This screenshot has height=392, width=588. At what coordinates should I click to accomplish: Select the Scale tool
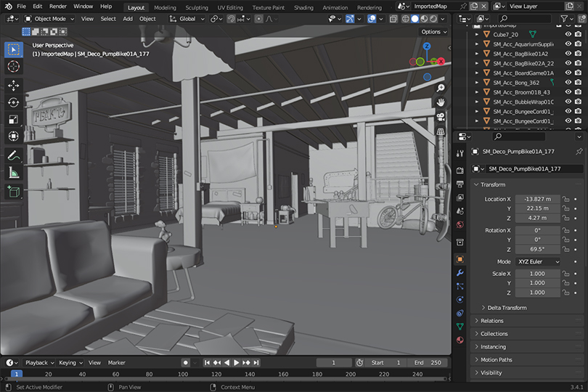click(x=14, y=119)
